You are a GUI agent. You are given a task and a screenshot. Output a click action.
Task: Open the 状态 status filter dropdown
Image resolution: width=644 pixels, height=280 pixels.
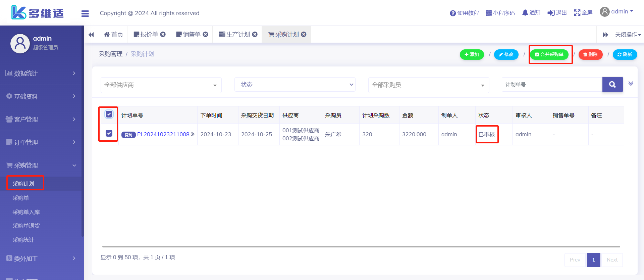(294, 85)
